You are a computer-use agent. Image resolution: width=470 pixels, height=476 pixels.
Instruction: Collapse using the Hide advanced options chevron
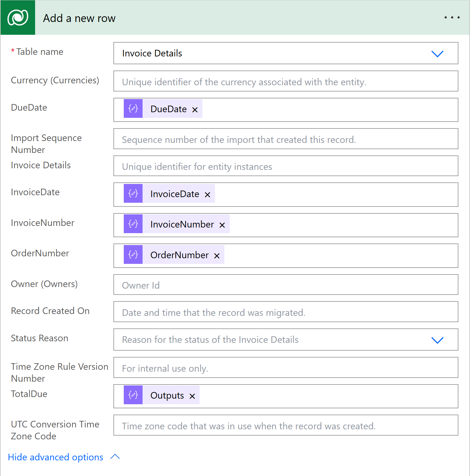click(x=115, y=457)
